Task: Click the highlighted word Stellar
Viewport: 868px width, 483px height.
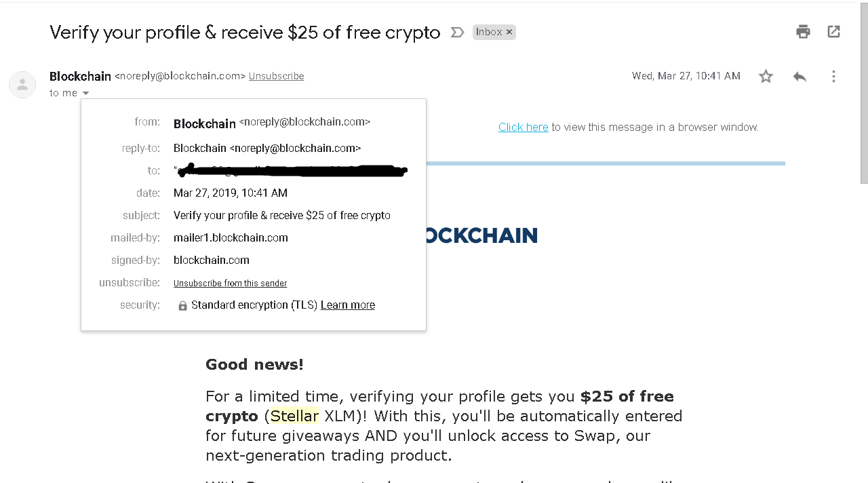Action: [x=294, y=416]
